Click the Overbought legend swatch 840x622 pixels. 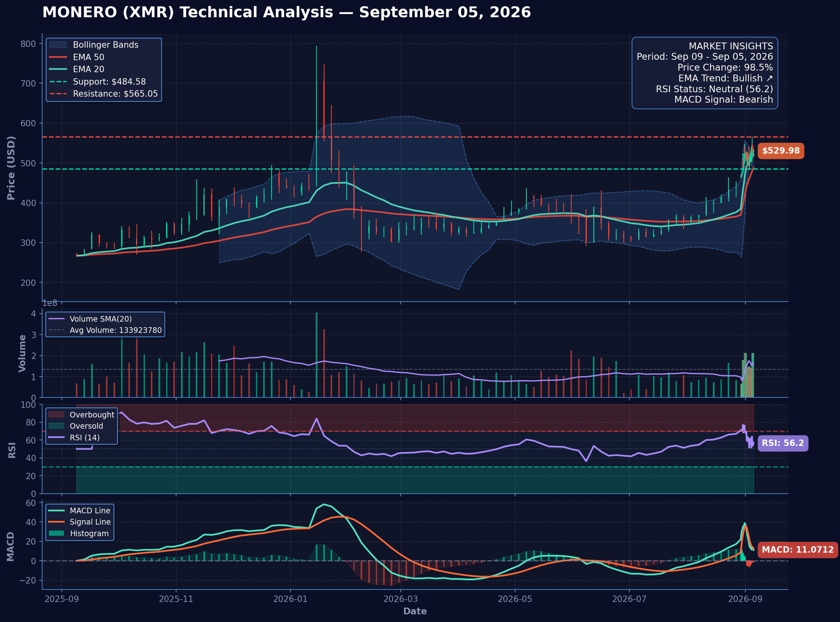pyautogui.click(x=57, y=415)
